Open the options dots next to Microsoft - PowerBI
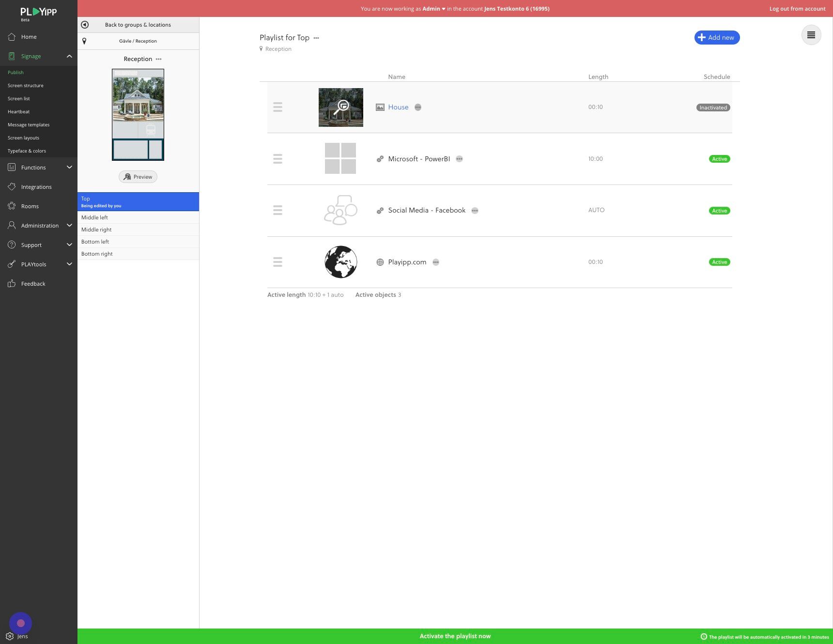The height and width of the screenshot is (644, 833). (460, 159)
